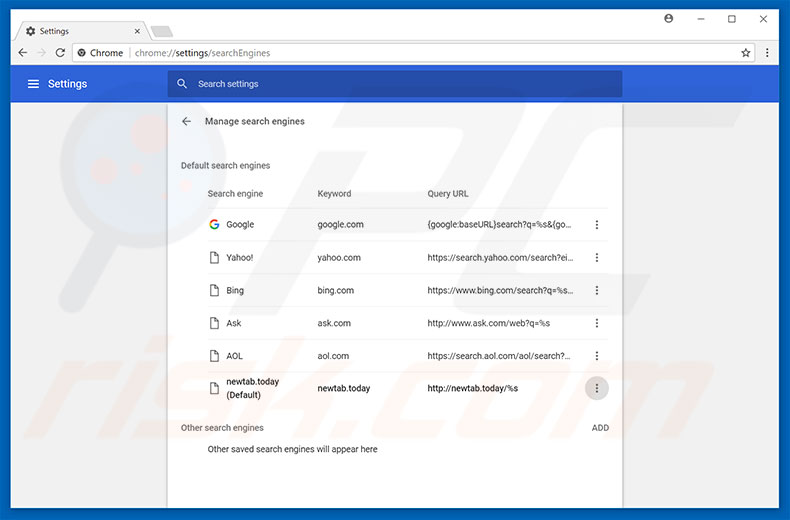Maximize the Chrome window

click(x=732, y=19)
